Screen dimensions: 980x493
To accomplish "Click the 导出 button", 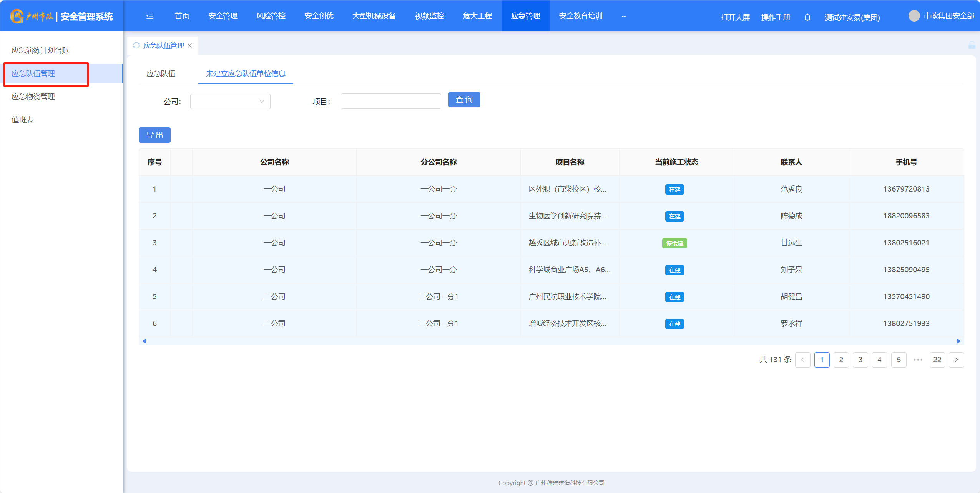I will coord(154,135).
